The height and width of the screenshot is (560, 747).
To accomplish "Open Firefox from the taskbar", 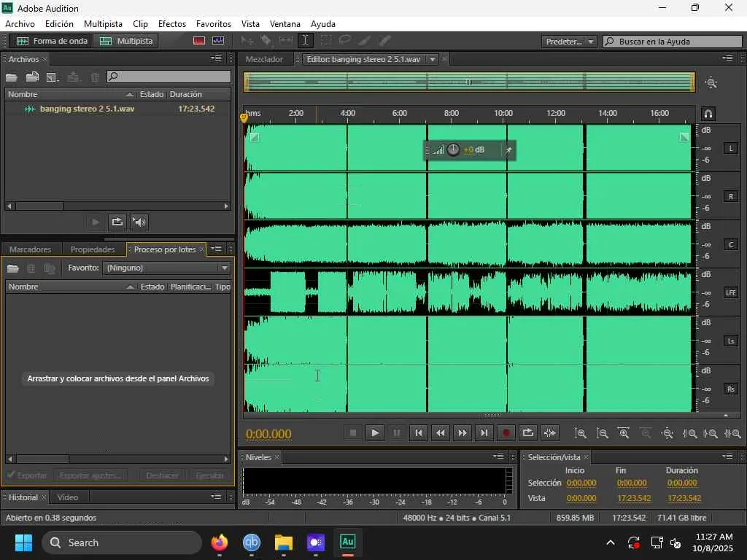I will [220, 542].
